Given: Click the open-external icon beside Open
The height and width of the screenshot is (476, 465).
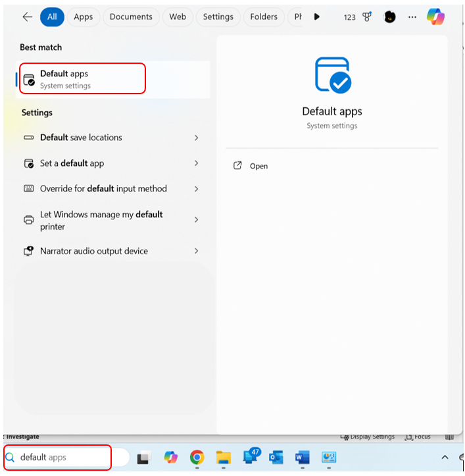Looking at the screenshot, I should point(237,165).
